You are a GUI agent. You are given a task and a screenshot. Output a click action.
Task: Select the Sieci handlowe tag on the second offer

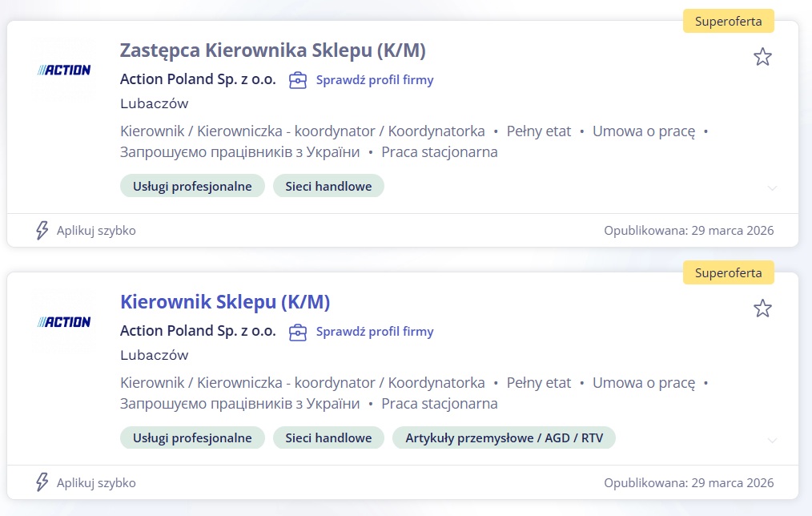pyautogui.click(x=328, y=437)
